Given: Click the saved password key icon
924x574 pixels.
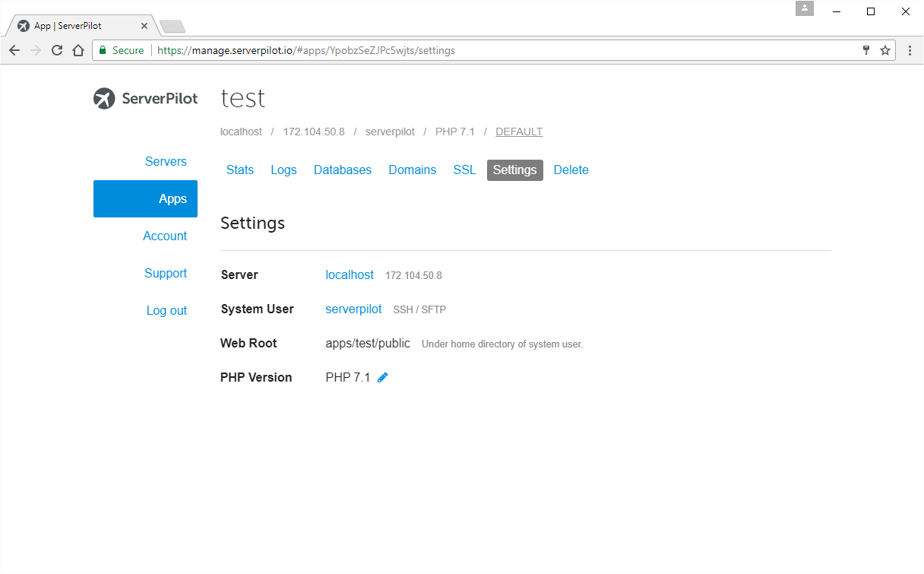Looking at the screenshot, I should (865, 50).
